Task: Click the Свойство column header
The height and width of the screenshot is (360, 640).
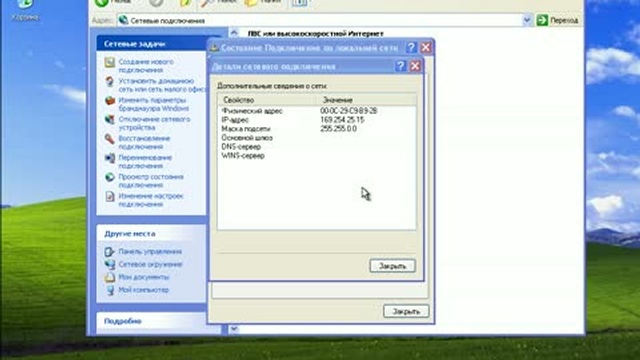Action: pos(267,100)
